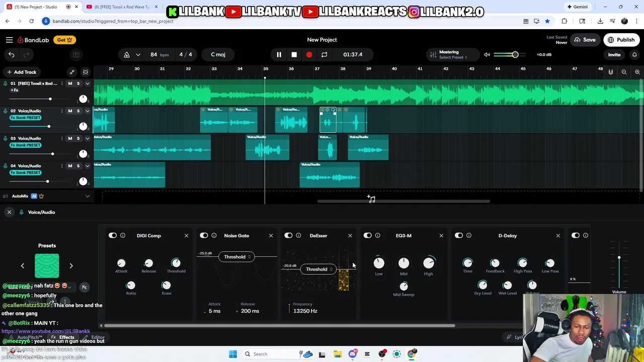
Task: Bypass the DIGI Comp effect toggle
Action: [113, 235]
